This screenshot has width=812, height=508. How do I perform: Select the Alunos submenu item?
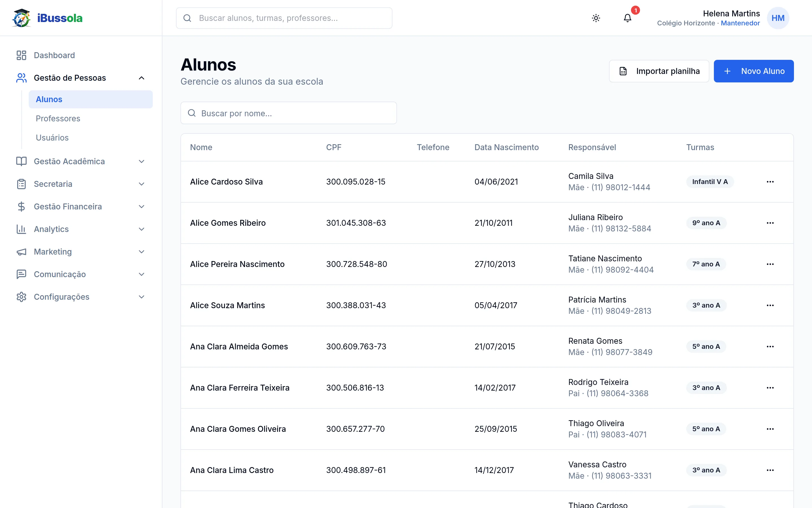tap(91, 99)
